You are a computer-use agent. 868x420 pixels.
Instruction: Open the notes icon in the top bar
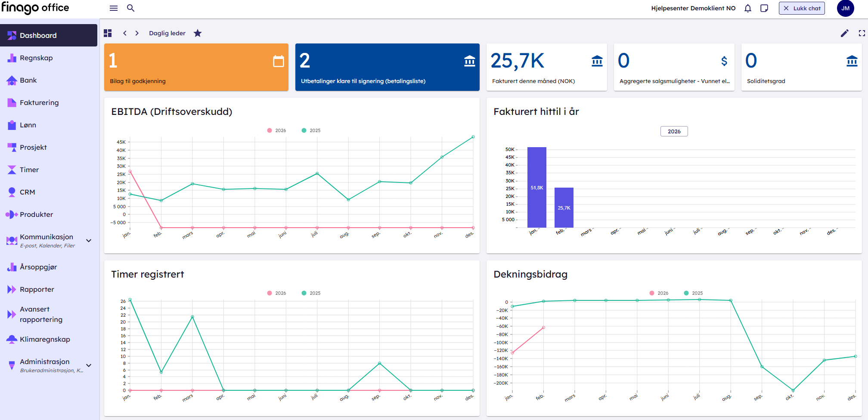coord(764,8)
